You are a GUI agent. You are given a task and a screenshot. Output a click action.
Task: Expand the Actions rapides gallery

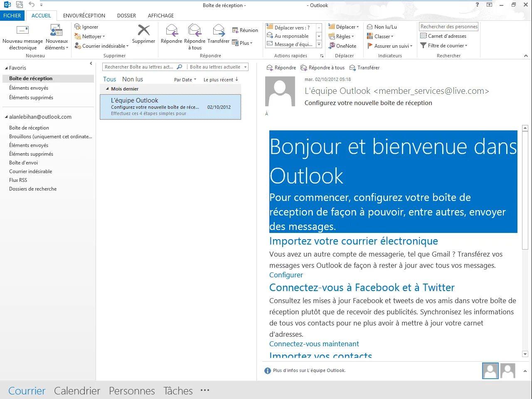point(319,44)
